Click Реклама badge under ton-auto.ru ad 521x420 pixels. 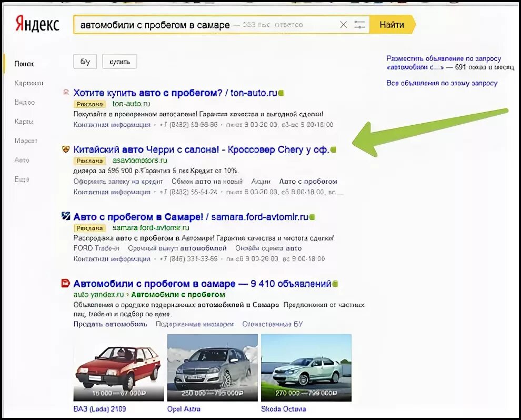coord(89,104)
